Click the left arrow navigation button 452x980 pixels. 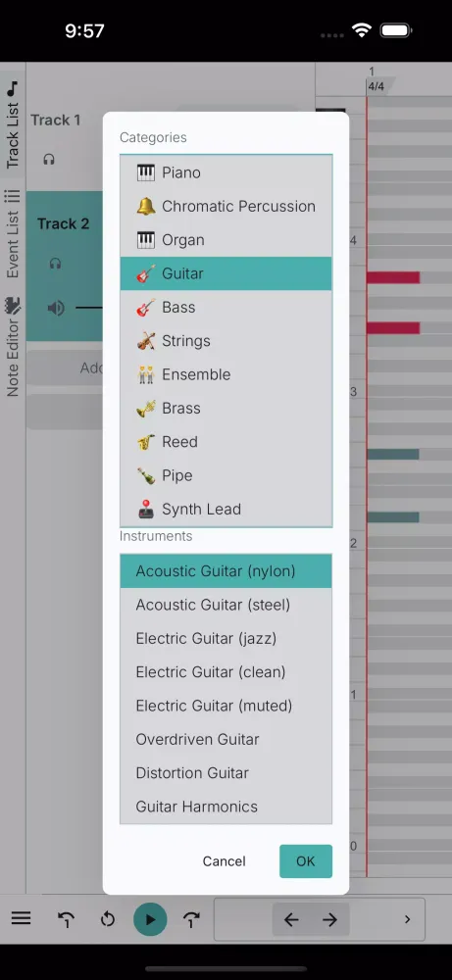point(291,919)
